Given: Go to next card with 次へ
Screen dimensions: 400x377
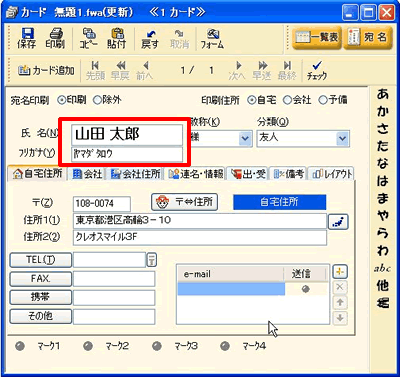Looking at the screenshot, I should click(x=237, y=70).
